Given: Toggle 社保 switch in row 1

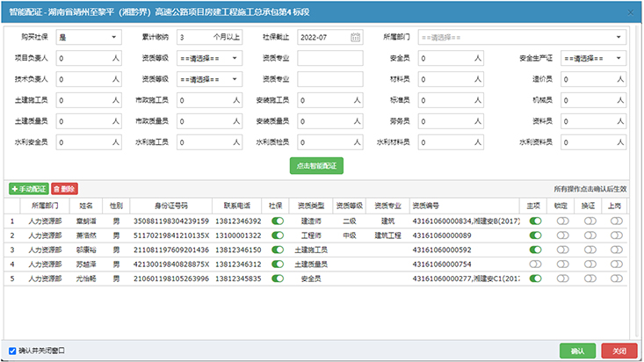Looking at the screenshot, I should [278, 221].
